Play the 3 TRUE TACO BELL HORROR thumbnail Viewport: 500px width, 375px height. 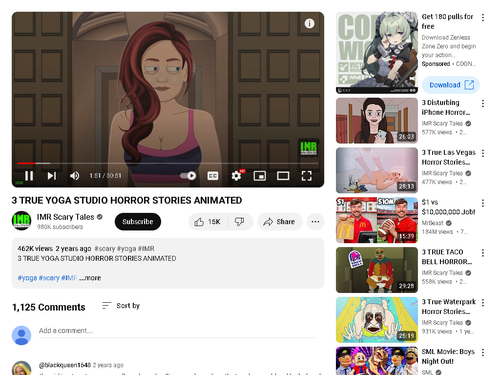(x=377, y=270)
